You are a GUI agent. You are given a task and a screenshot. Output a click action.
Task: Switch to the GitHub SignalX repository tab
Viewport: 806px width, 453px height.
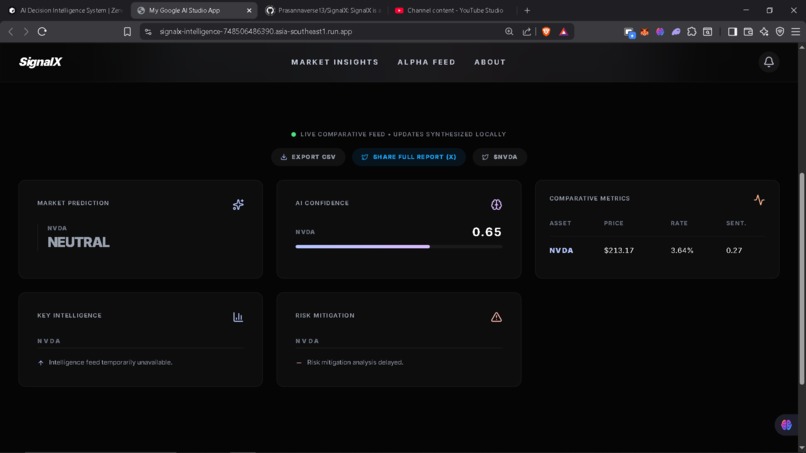click(x=324, y=10)
